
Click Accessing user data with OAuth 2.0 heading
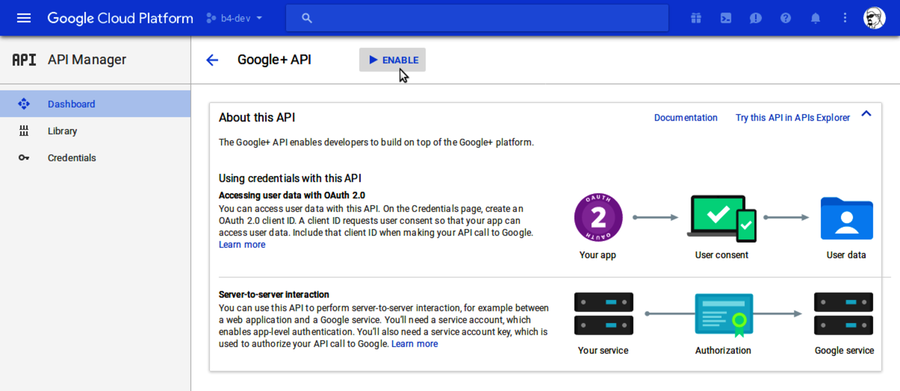pyautogui.click(x=292, y=195)
